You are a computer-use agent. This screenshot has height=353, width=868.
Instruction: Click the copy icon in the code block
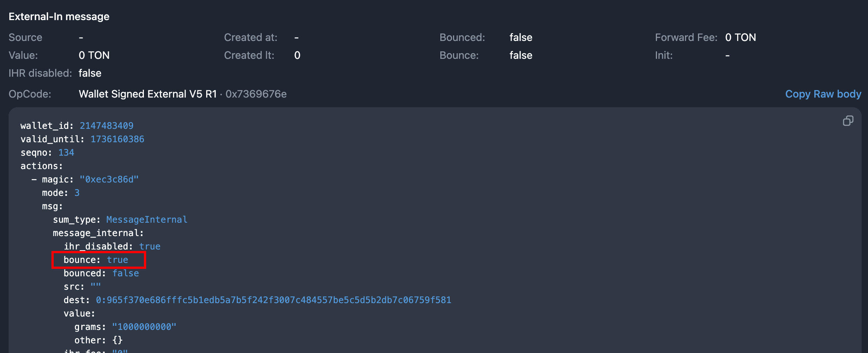pyautogui.click(x=848, y=121)
